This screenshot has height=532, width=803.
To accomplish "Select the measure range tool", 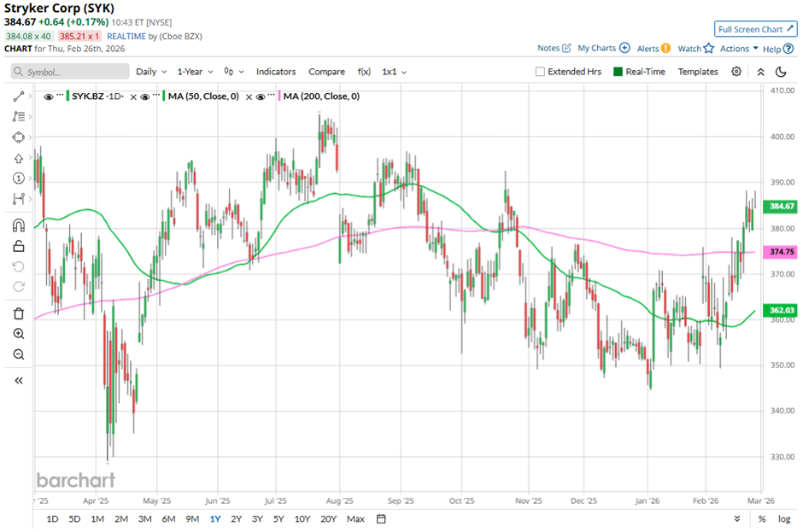I will 19,199.
